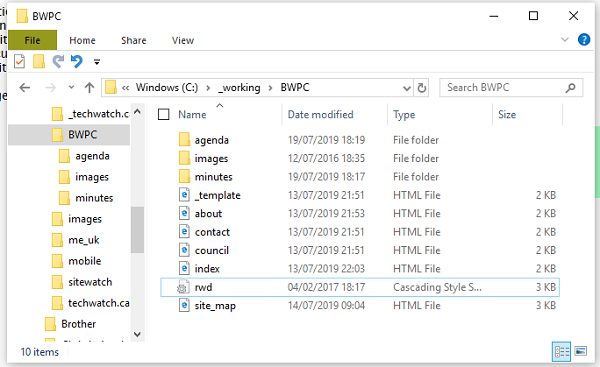Select the rwd stylesheet file

click(360, 287)
